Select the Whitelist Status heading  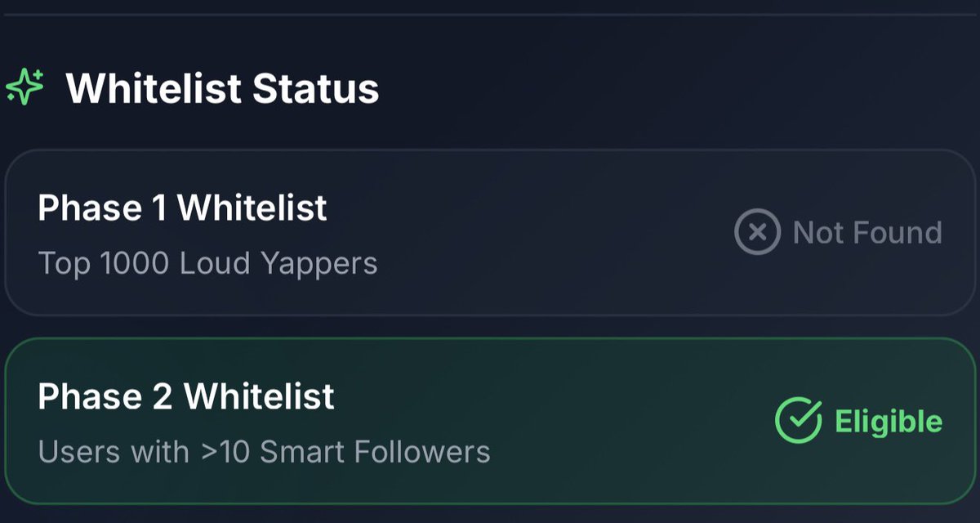tap(223, 88)
